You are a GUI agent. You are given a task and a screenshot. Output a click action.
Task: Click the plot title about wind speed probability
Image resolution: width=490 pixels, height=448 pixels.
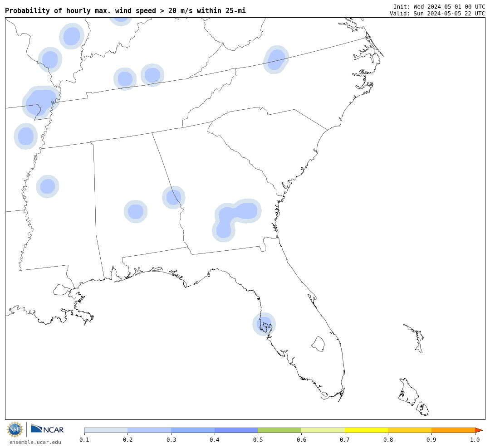tap(125, 10)
